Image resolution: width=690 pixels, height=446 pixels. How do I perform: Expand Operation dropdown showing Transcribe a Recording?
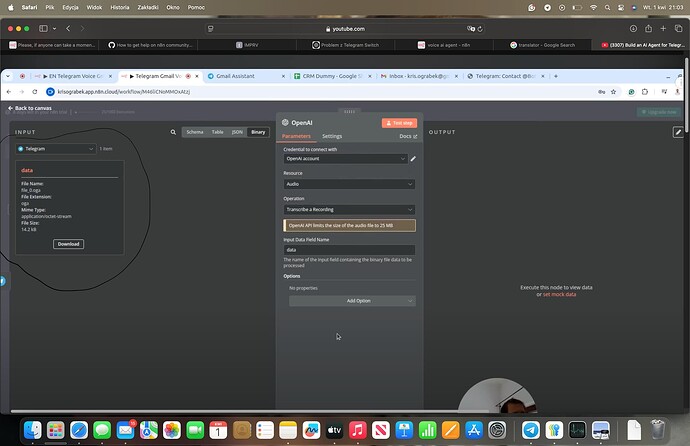349,210
